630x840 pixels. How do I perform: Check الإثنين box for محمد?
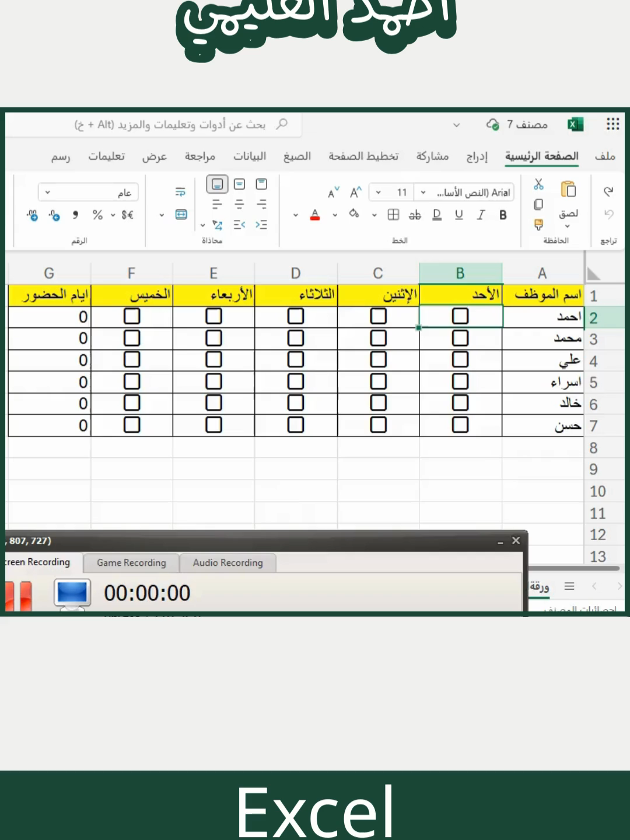pyautogui.click(x=379, y=338)
